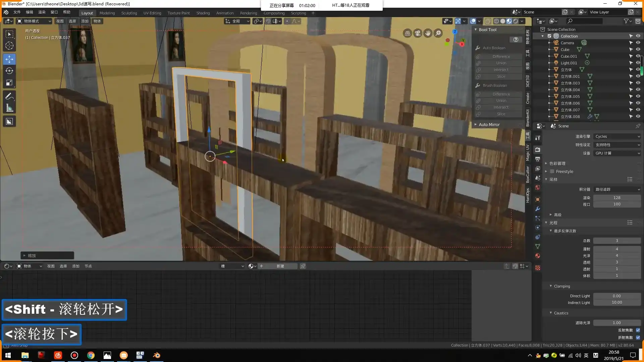This screenshot has height=362, width=644.
Task: Select the Annotate pencil tool
Action: tap(9, 97)
